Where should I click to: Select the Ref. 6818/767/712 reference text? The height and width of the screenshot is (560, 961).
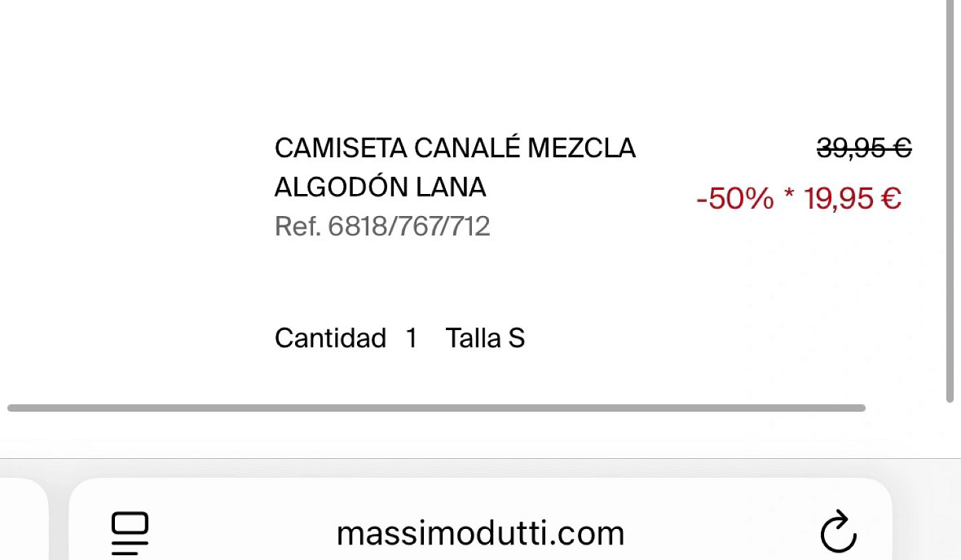coord(382,226)
